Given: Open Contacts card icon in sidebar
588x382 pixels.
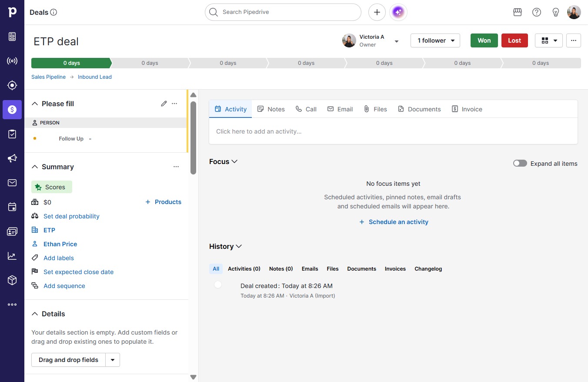Looking at the screenshot, I should 12,231.
